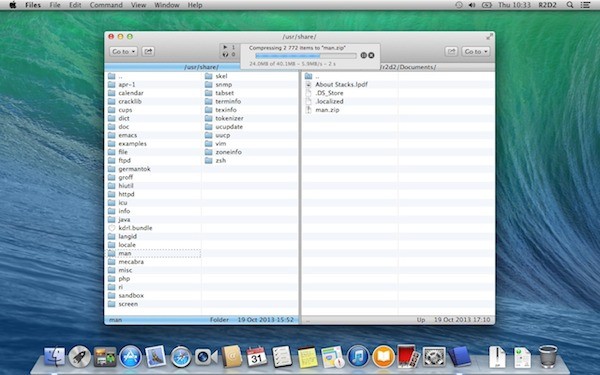600x375 pixels.
Task: Click the compression progress bar
Action: pyautogui.click(x=306, y=56)
